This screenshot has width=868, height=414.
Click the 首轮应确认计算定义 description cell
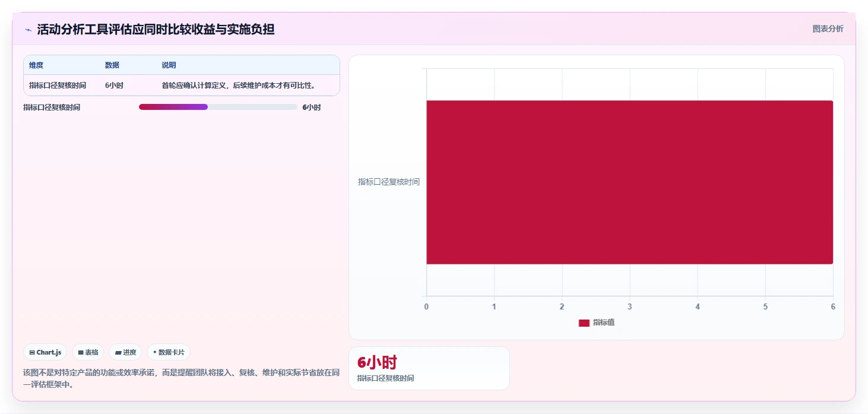pos(238,86)
